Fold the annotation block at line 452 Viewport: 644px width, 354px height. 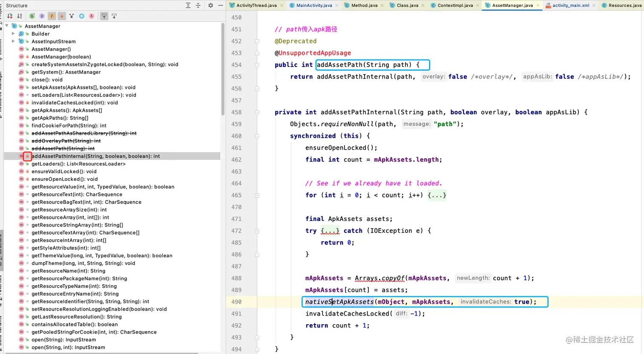257,41
